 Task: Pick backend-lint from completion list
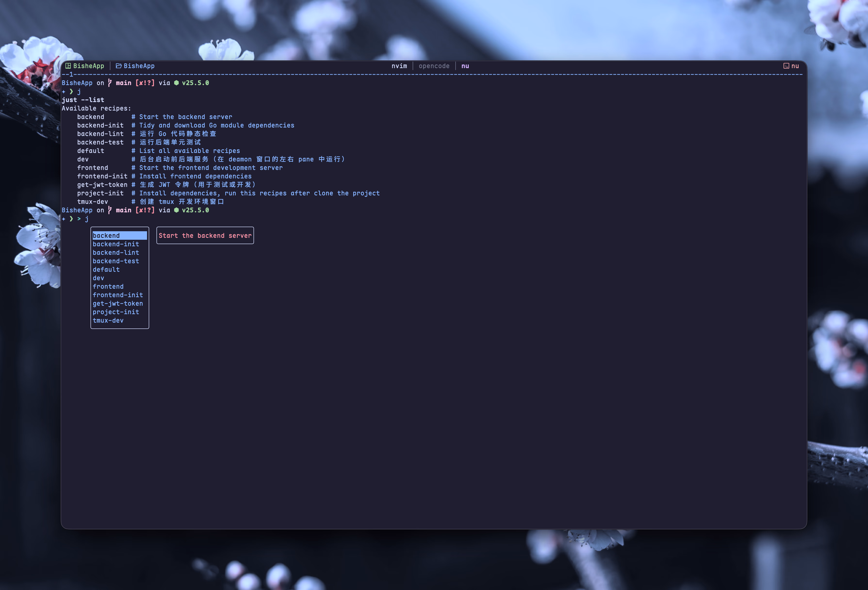116,253
